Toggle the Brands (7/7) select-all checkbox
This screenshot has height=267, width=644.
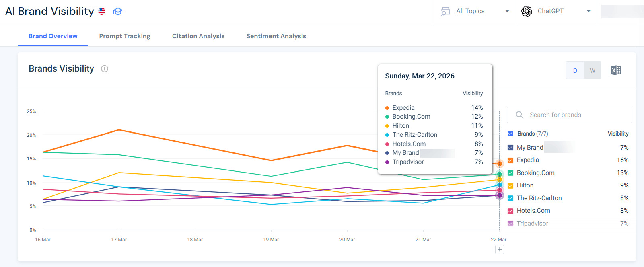[510, 133]
